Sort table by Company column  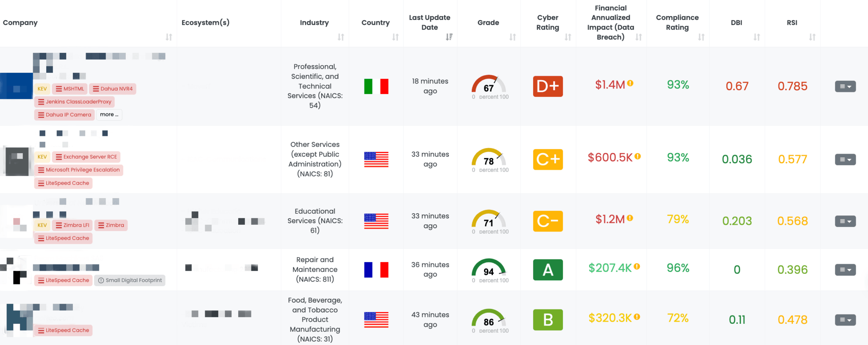(169, 37)
